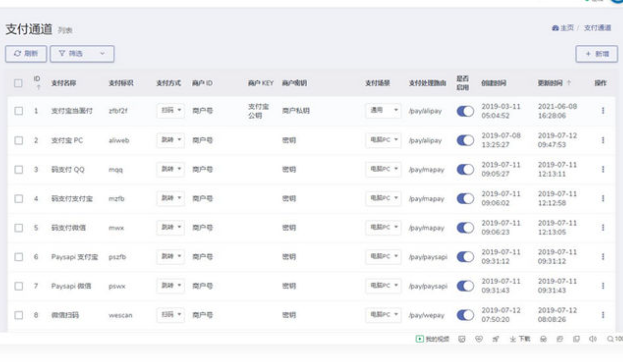The image size is (623, 362).
Task: Click the second icon after 下载 in bottom bar
Action: (x=560, y=339)
